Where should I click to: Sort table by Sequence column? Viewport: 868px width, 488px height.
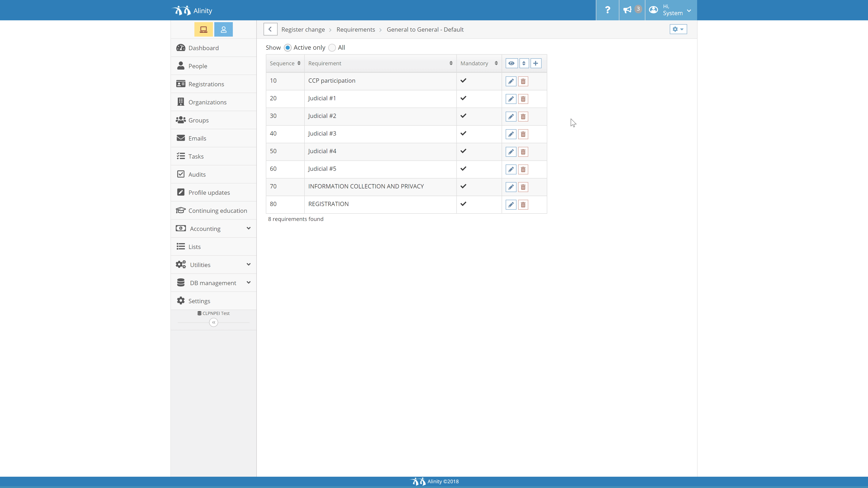click(285, 63)
